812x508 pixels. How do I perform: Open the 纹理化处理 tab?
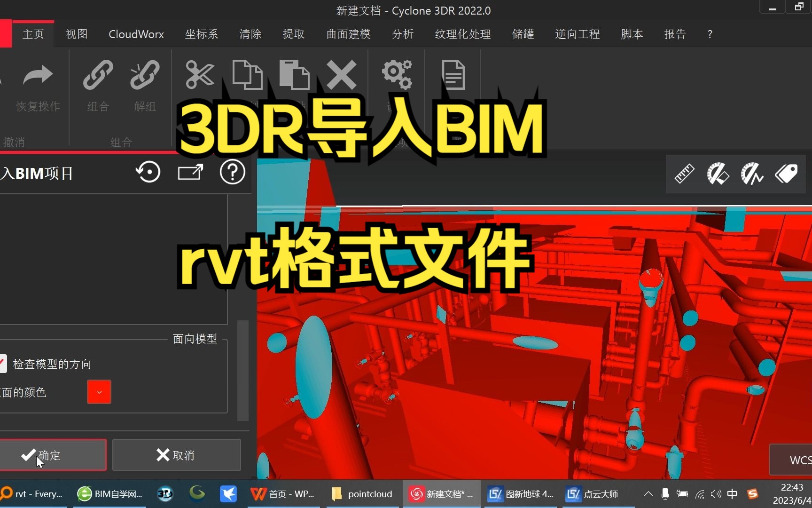(x=463, y=34)
